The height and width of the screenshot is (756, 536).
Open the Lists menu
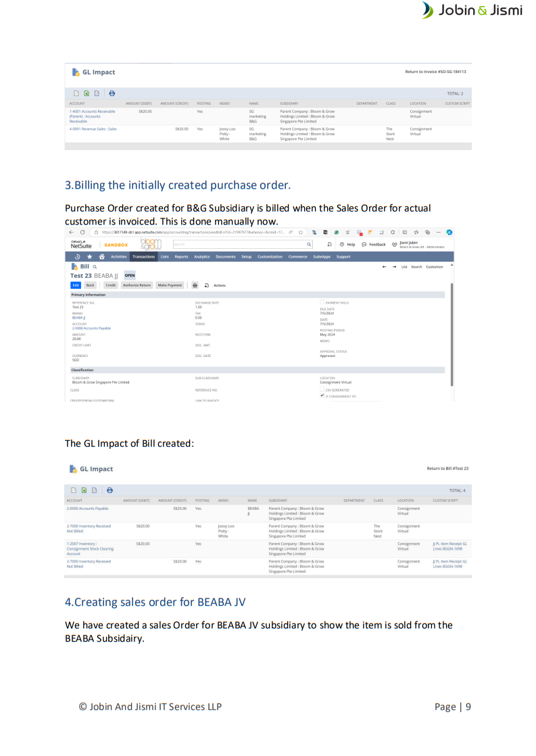[165, 257]
